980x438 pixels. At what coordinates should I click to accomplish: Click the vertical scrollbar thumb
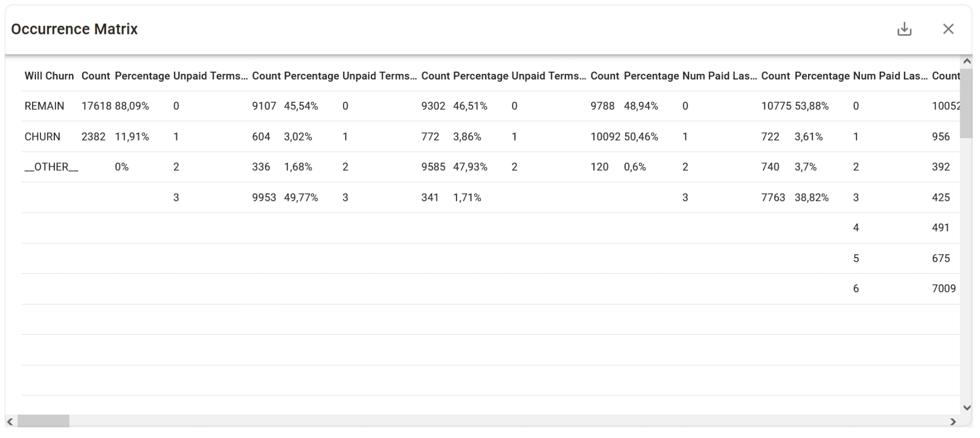pos(967,103)
